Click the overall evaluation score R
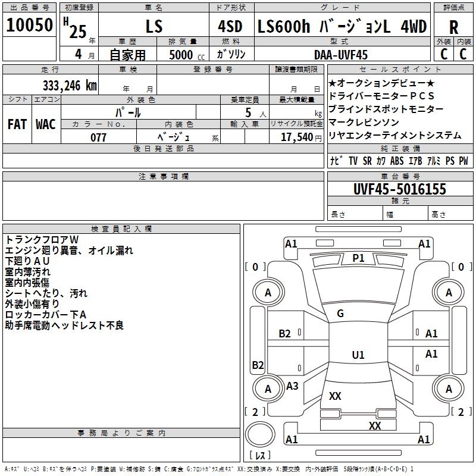 [453, 27]
